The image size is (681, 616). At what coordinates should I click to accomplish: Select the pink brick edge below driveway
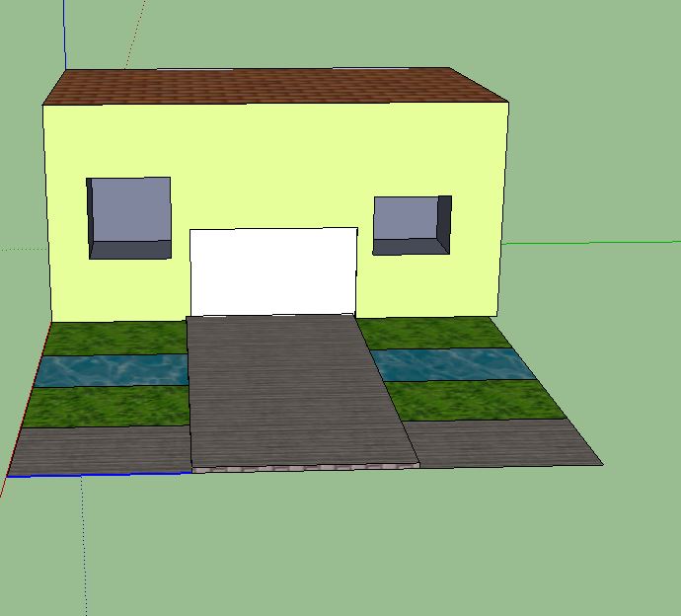point(306,467)
